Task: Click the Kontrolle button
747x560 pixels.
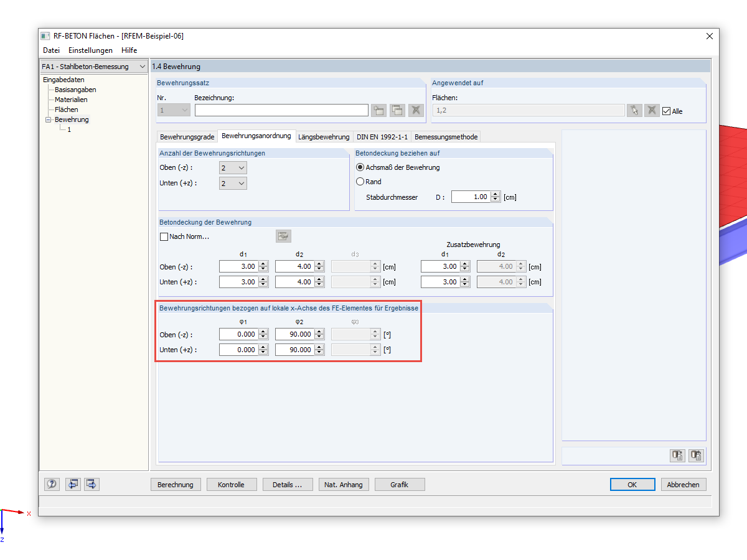Action: pos(231,485)
